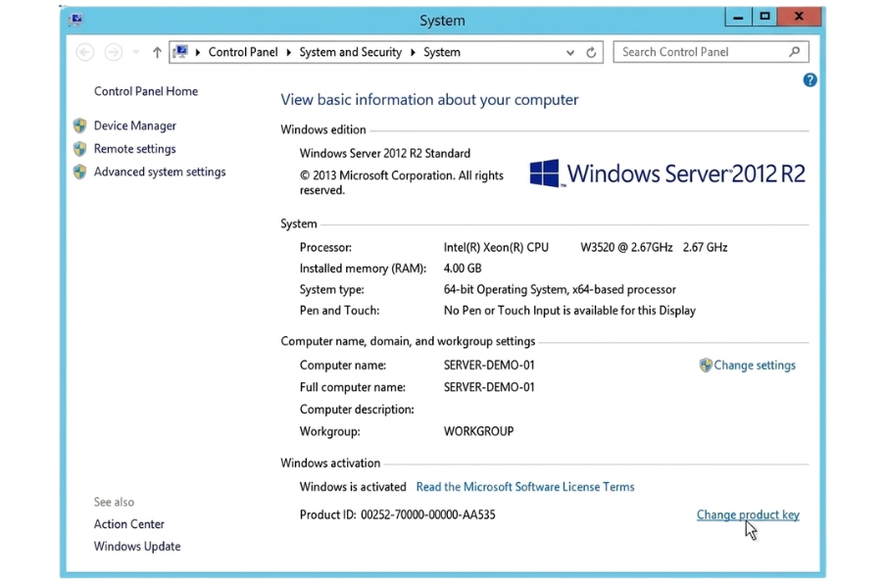Open Control Panel Home
This screenshot has width=882, height=588.
pyautogui.click(x=146, y=91)
